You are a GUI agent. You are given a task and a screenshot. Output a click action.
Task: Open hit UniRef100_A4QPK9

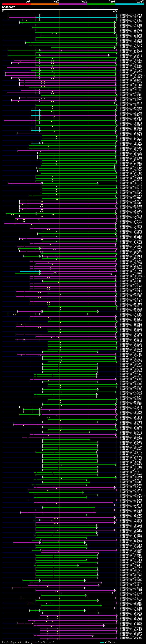131,20
